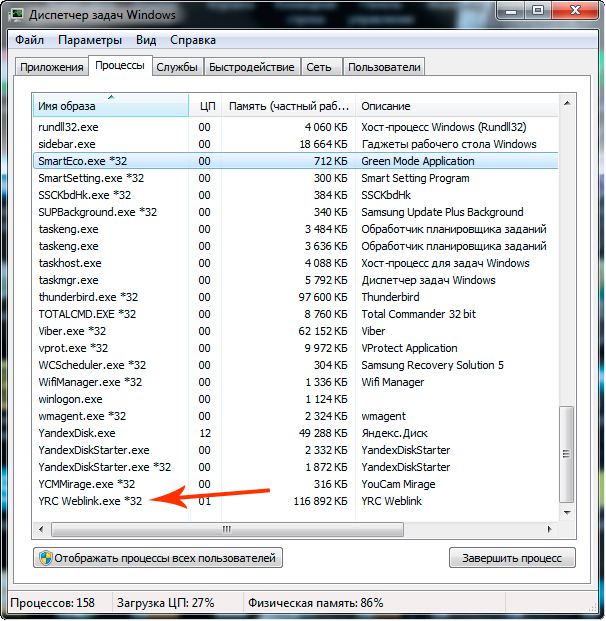Select the winlogon.exe process
Screen dimensions: 606x621
pos(295,400)
